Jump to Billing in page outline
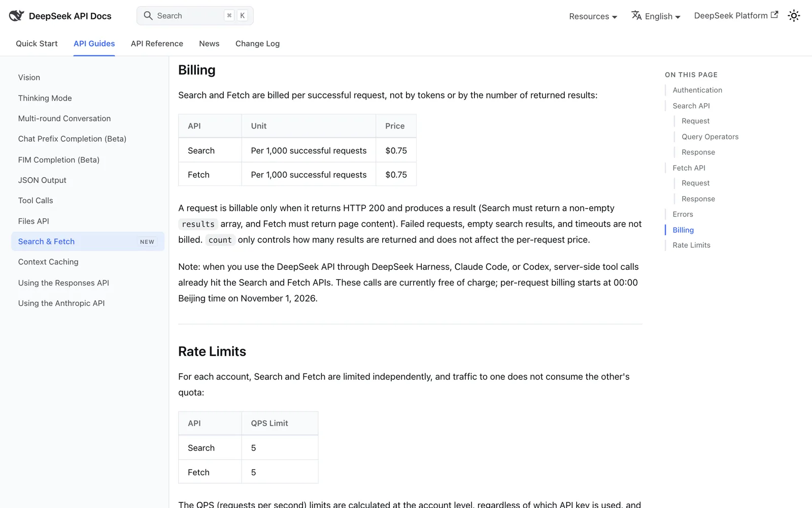This screenshot has width=812, height=508. 683,230
